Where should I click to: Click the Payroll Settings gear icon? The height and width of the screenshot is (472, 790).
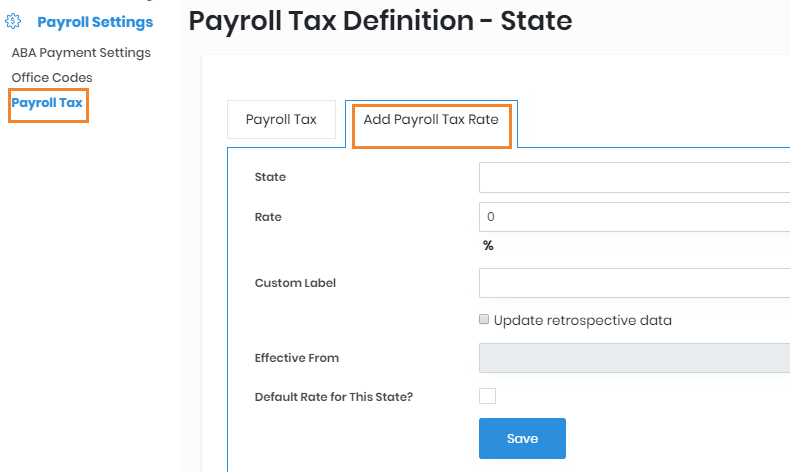tap(14, 21)
